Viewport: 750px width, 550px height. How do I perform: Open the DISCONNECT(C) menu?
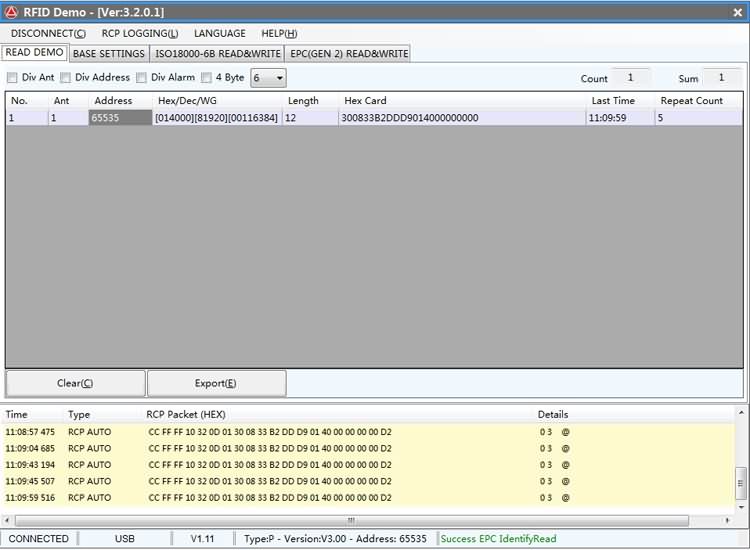point(48,33)
